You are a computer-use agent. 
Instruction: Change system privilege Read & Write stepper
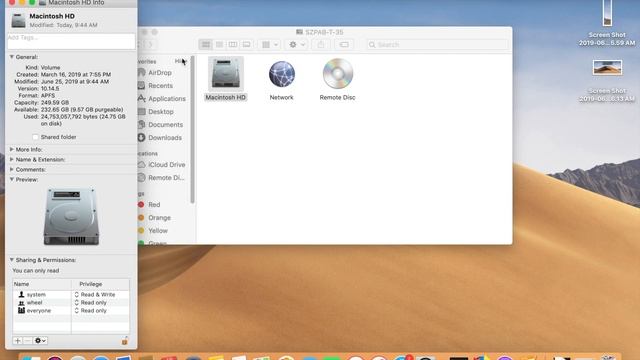pyautogui.click(x=77, y=294)
